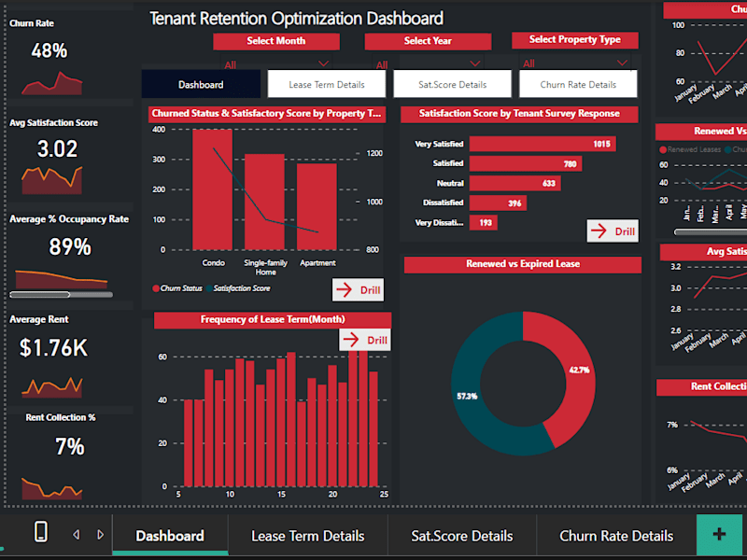Click the Very Satisfied bar showing 1015
The height and width of the screenshot is (560, 747).
coord(543,144)
